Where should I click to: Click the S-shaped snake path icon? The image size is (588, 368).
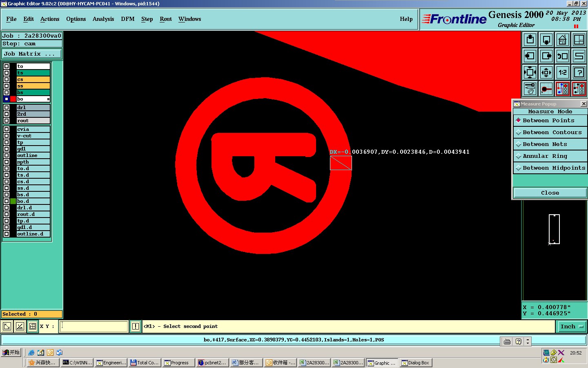click(x=579, y=56)
